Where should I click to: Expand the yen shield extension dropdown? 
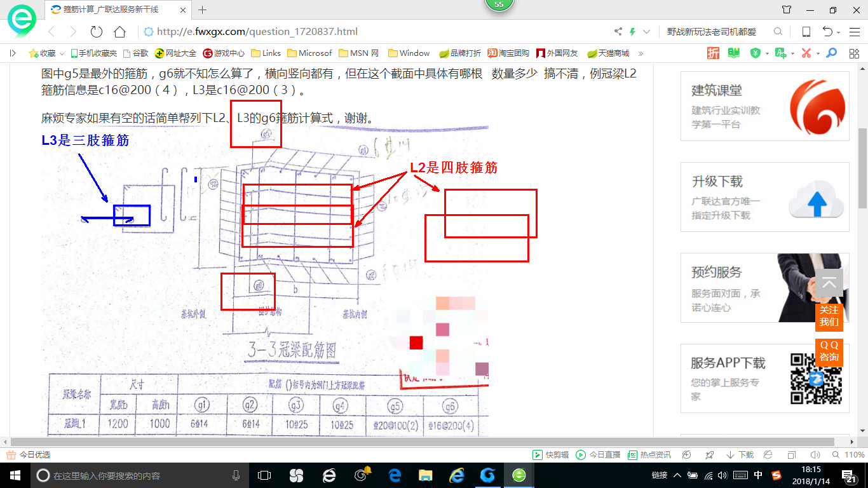[767, 53]
